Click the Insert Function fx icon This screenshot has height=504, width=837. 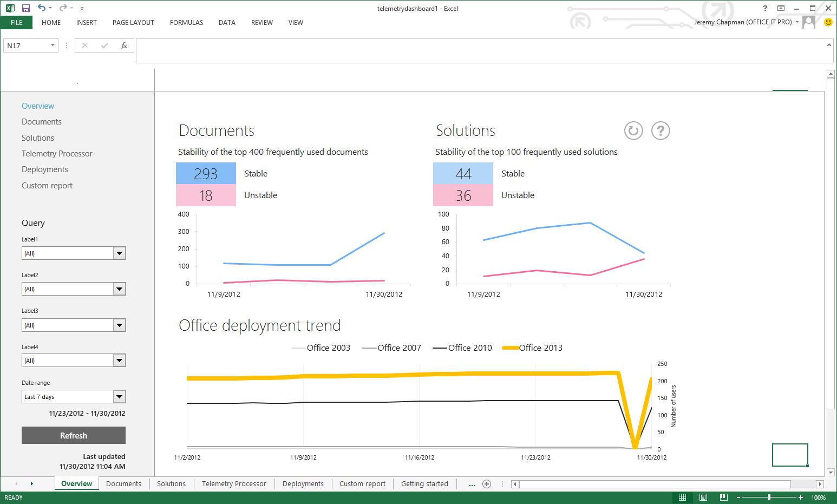point(124,45)
